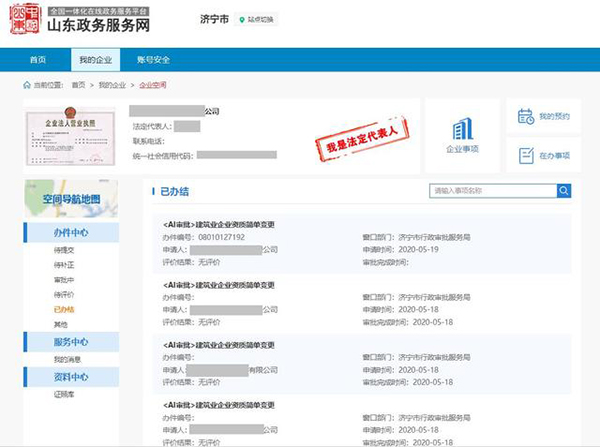Click 站点切换 button
The image size is (600, 447).
pyautogui.click(x=256, y=20)
